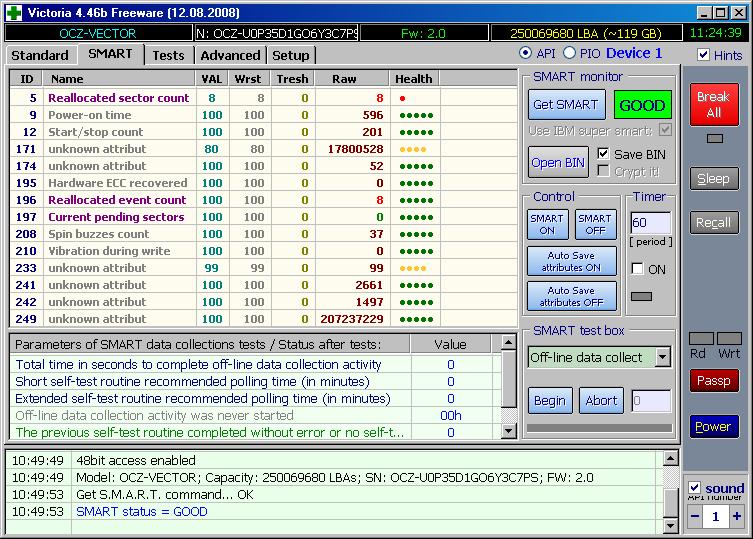Click scroll up arrow in log panel

pos(671,458)
